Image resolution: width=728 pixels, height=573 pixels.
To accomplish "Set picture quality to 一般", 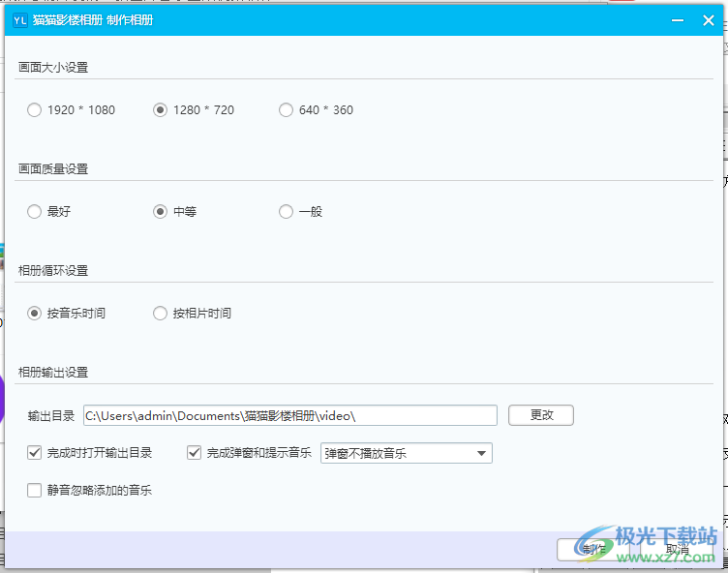I will click(x=287, y=212).
